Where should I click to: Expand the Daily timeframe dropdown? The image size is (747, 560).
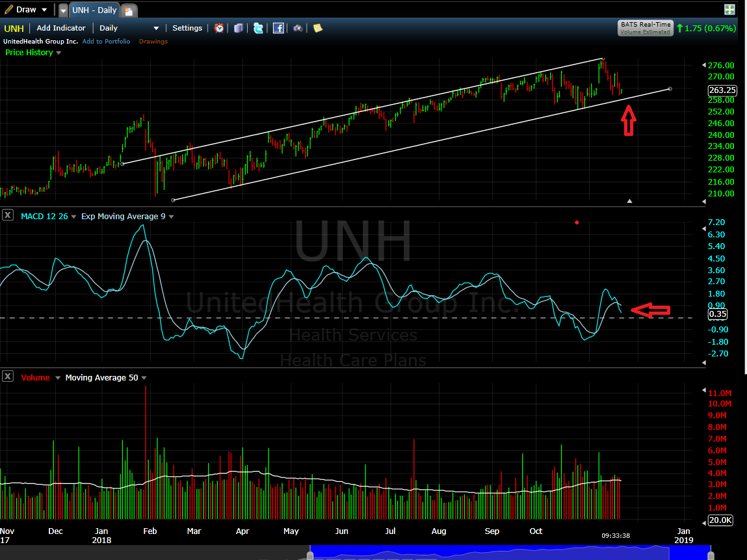click(x=155, y=28)
